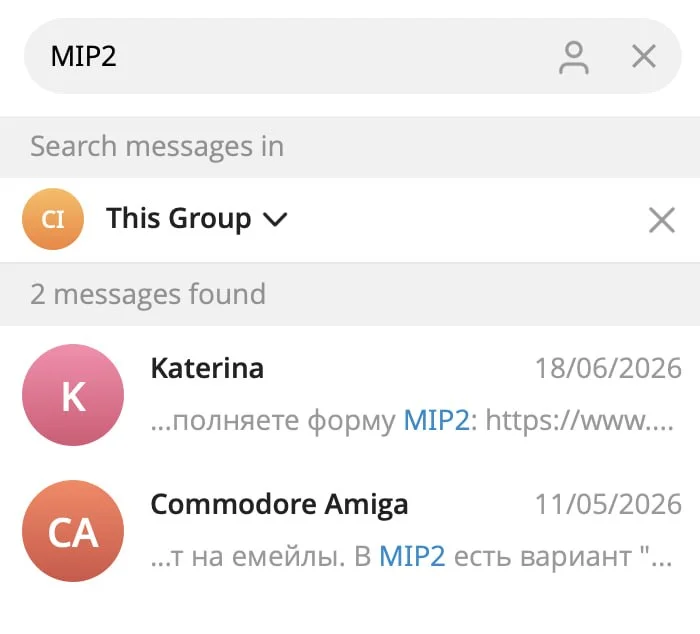Image resolution: width=700 pixels, height=634 pixels.
Task: Click the date 11/05/2026
Action: click(x=608, y=505)
